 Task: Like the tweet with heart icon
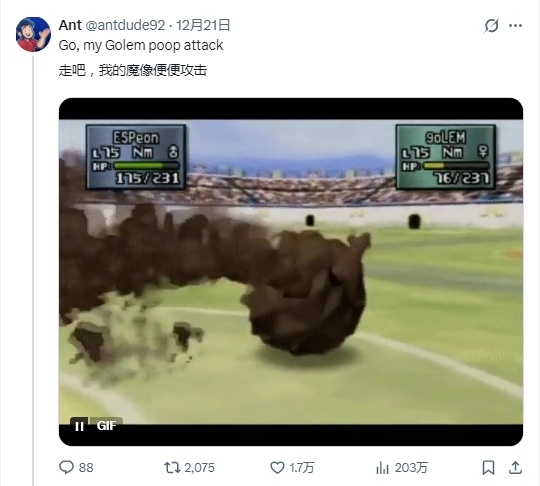277,467
